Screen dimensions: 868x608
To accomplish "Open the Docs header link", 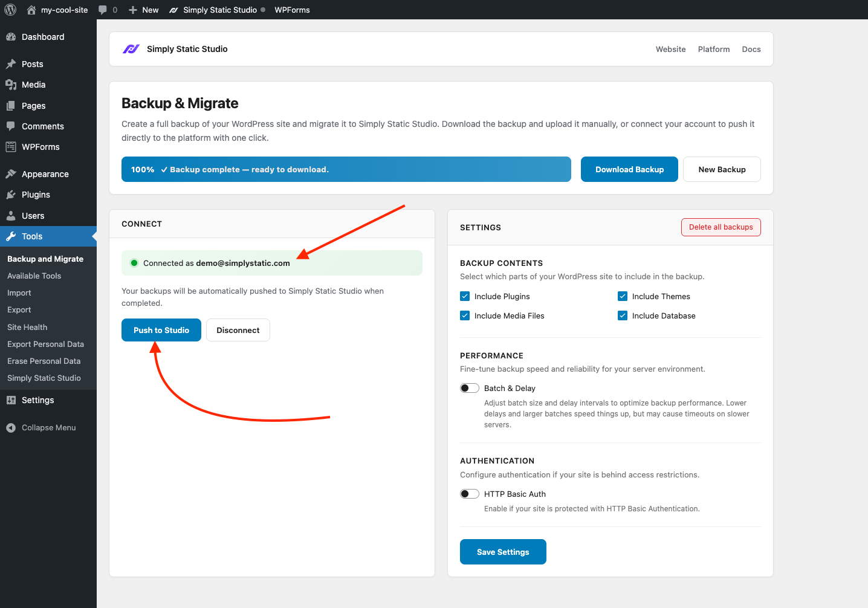I will pyautogui.click(x=751, y=49).
